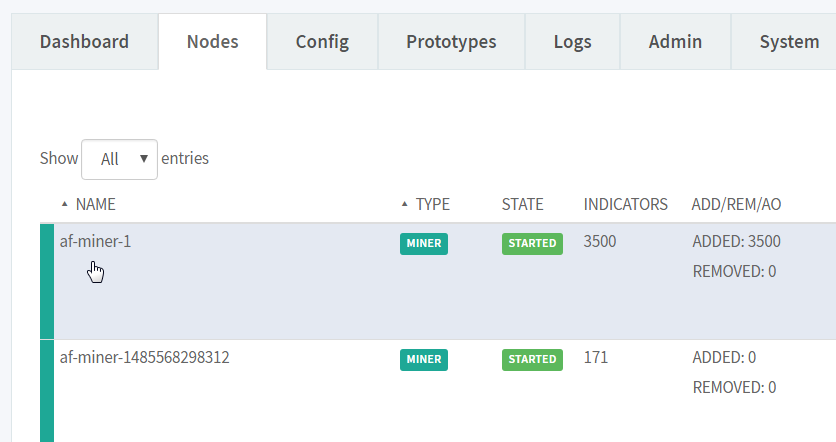Click MINER badge of af-miner-1485568298312
This screenshot has height=442, width=836.
(424, 359)
